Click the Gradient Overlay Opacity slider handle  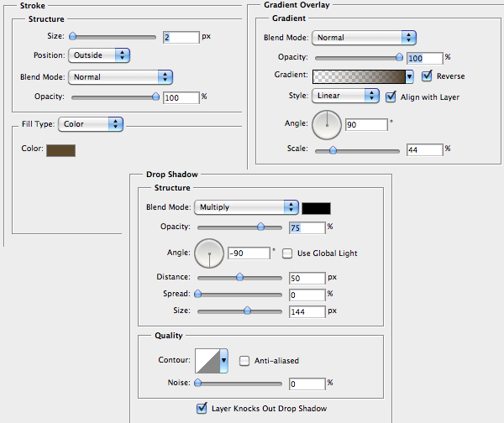(x=399, y=57)
